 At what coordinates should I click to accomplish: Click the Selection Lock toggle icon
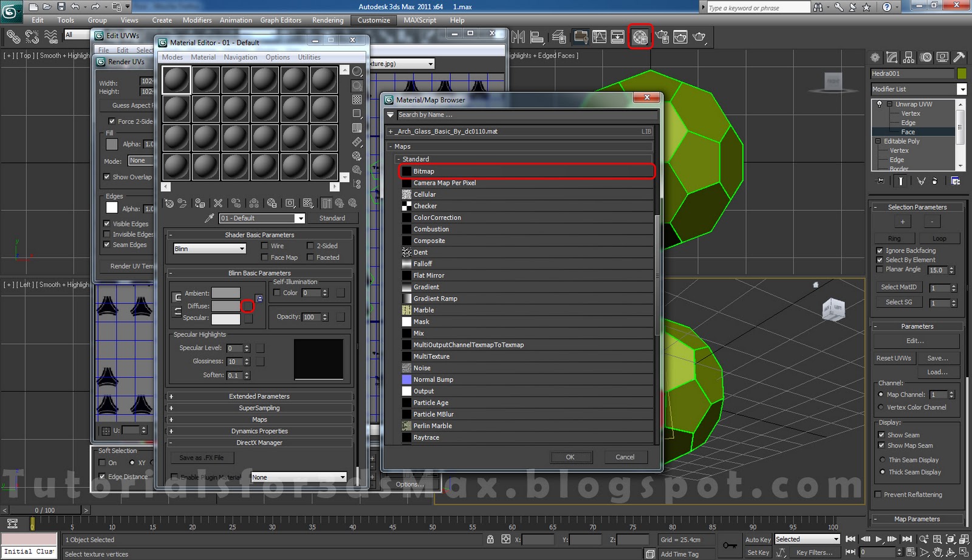490,539
